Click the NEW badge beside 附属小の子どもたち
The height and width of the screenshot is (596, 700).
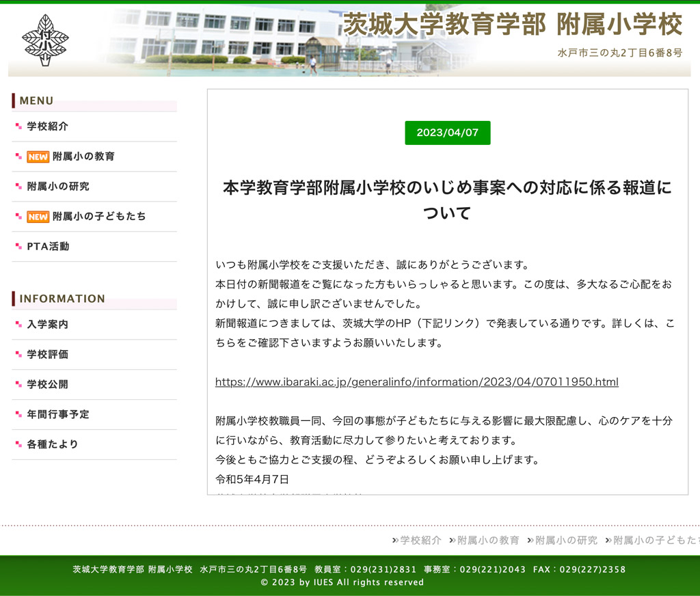coord(38,217)
